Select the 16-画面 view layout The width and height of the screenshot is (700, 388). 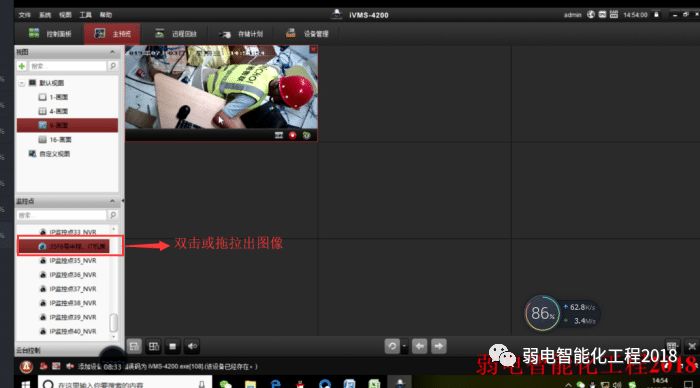coord(55,140)
